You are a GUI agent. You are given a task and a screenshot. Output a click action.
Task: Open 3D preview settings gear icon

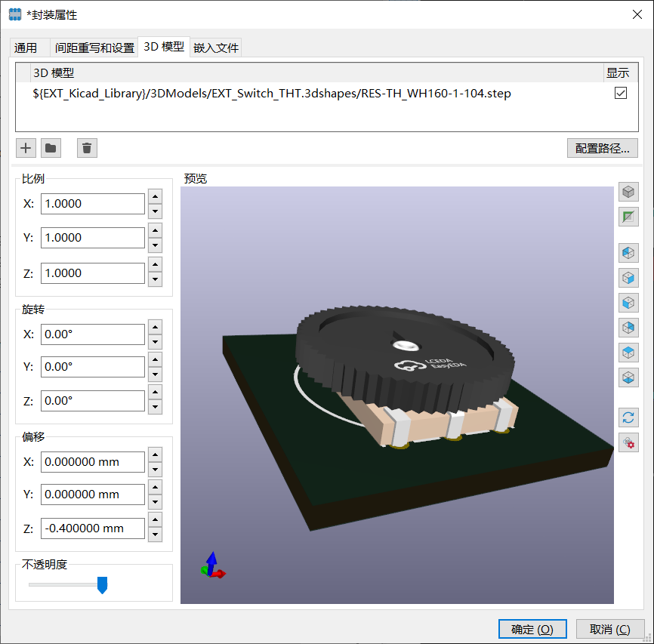click(628, 442)
